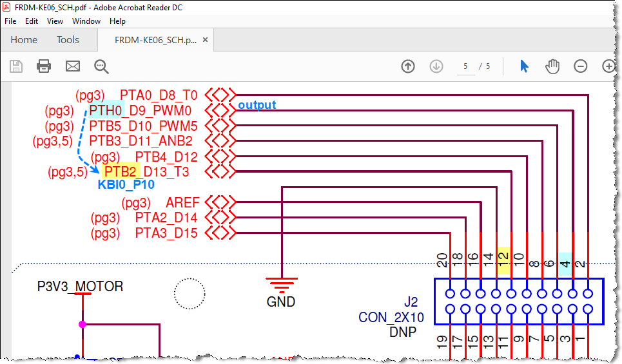The width and height of the screenshot is (622, 364).
Task: Open the Find text magnifier icon
Action: 101,66
